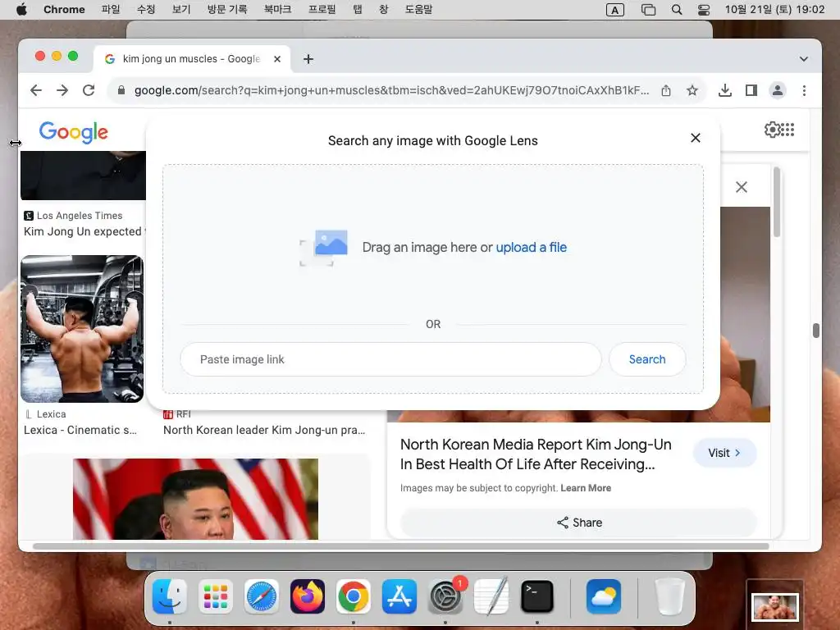
Task: Open App Store from the Dock
Action: (x=399, y=596)
